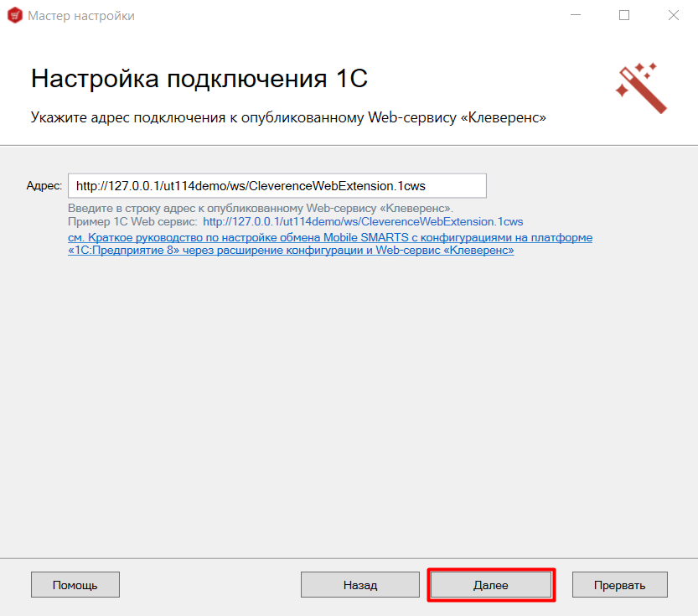Open the Краткое руководство Mobile SMARTS link

330,244
